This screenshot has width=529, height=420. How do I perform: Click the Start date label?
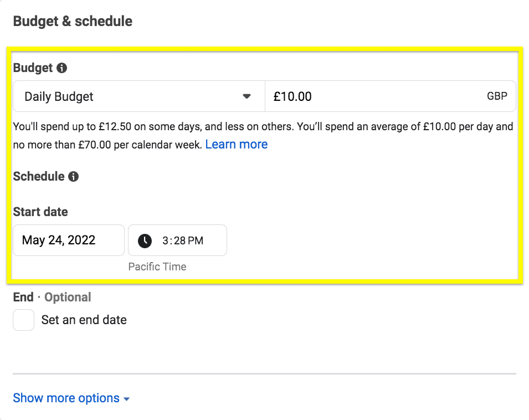click(40, 212)
